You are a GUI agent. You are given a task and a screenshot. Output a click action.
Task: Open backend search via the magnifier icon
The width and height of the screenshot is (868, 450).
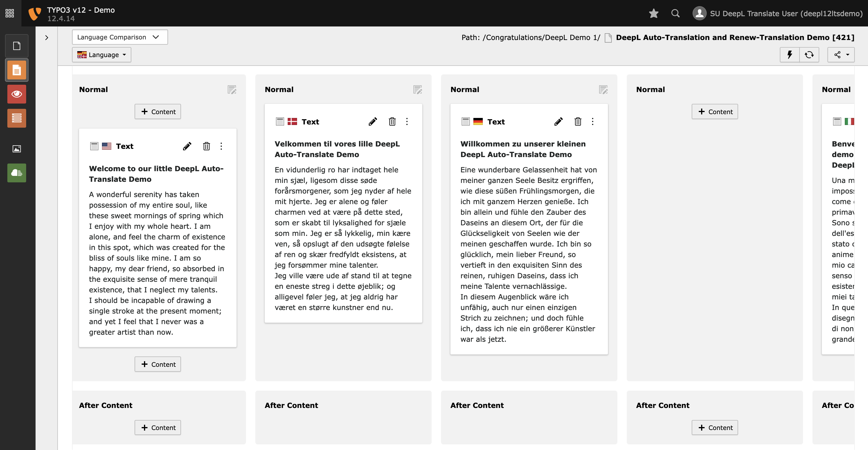coord(675,13)
